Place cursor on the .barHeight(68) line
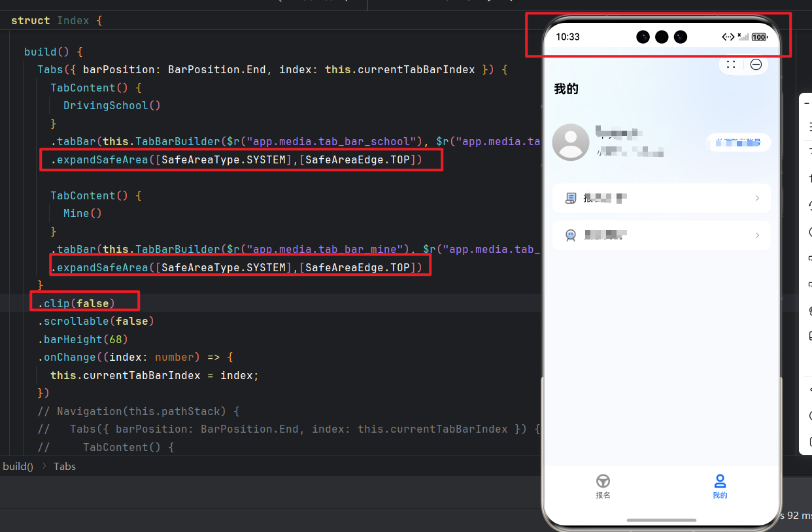The width and height of the screenshot is (812, 532). click(82, 339)
